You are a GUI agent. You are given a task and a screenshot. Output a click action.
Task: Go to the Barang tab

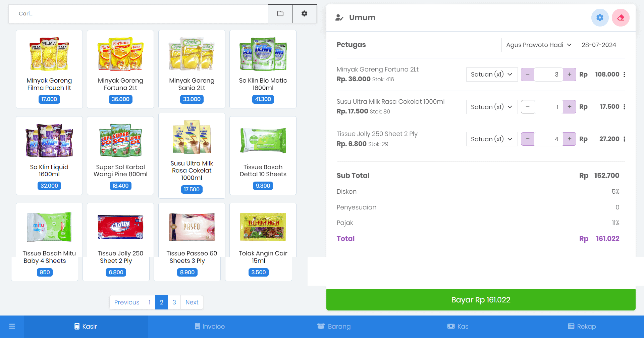click(334, 326)
